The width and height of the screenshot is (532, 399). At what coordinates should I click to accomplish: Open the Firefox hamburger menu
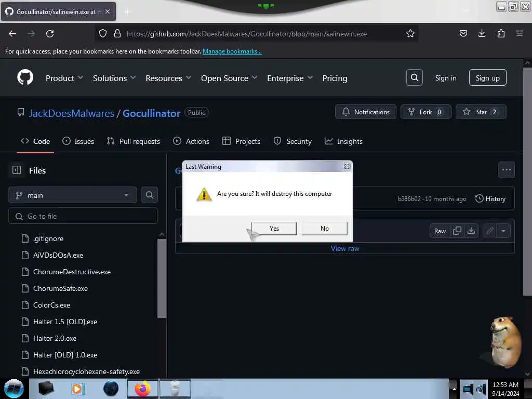519,33
